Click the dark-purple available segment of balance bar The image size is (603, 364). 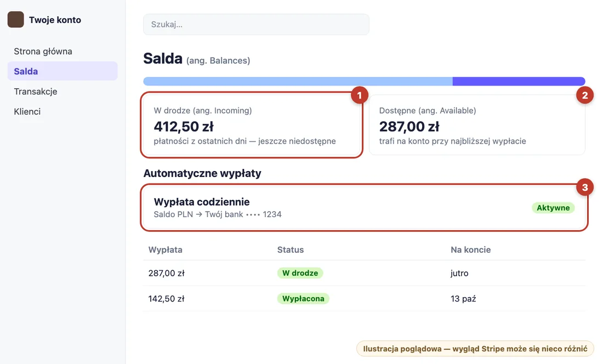[x=519, y=81]
